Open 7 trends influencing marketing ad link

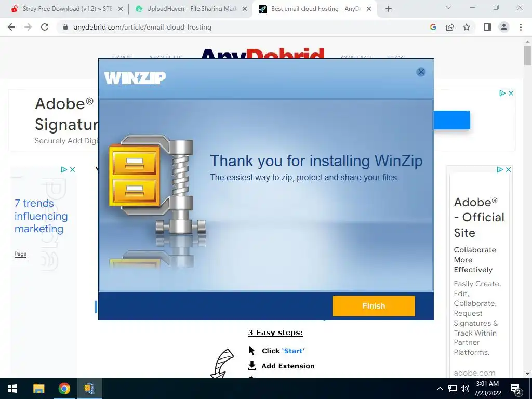41,216
